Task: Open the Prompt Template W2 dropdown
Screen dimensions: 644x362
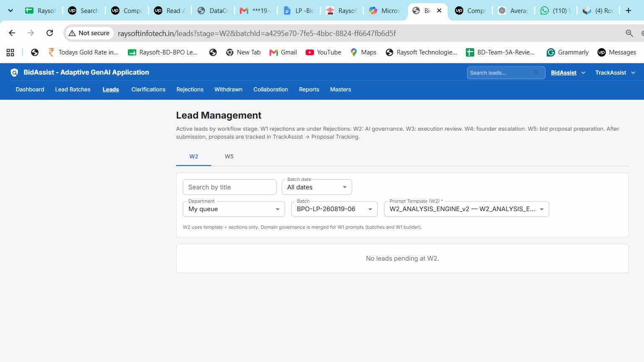Action: (467, 209)
